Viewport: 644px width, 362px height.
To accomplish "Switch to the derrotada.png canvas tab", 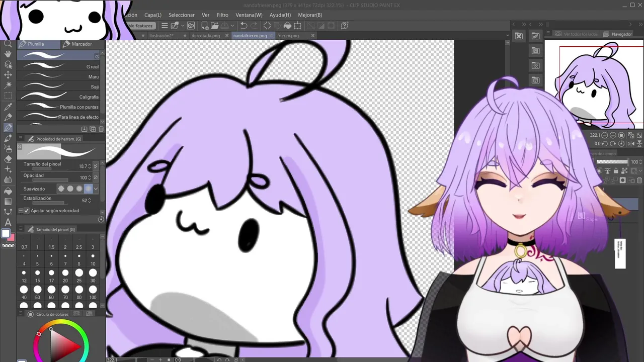I will pyautogui.click(x=205, y=36).
